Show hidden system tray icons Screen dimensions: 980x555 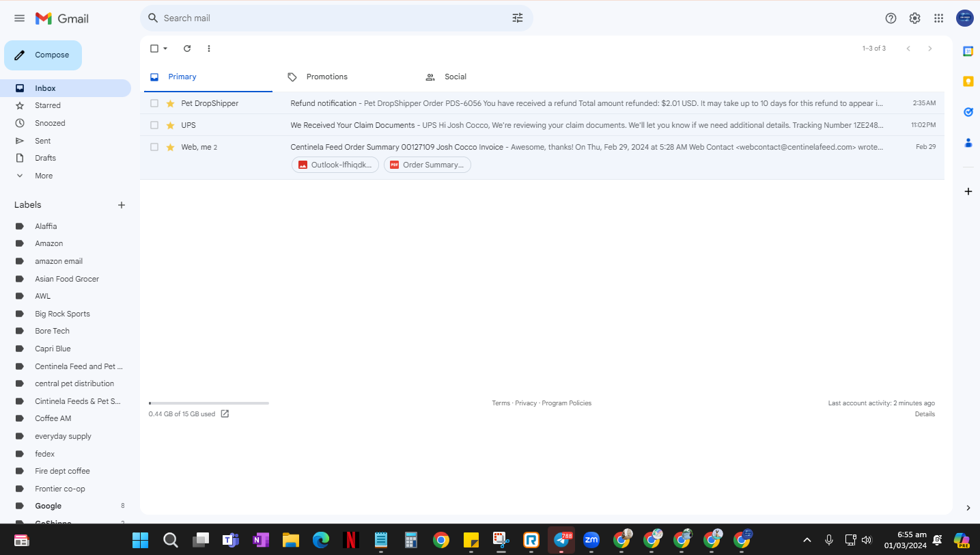(x=807, y=540)
